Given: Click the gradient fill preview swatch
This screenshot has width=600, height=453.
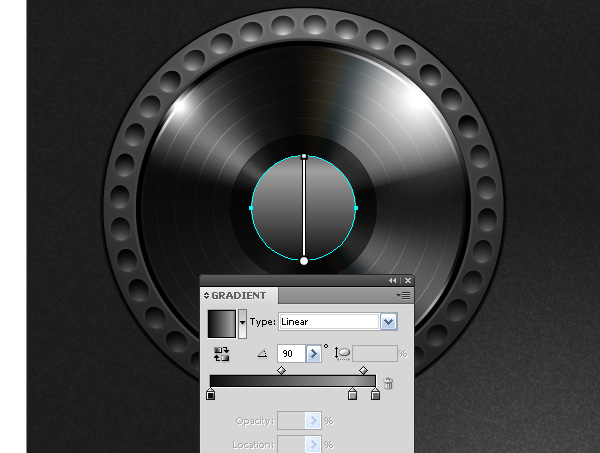Looking at the screenshot, I should point(222,324).
